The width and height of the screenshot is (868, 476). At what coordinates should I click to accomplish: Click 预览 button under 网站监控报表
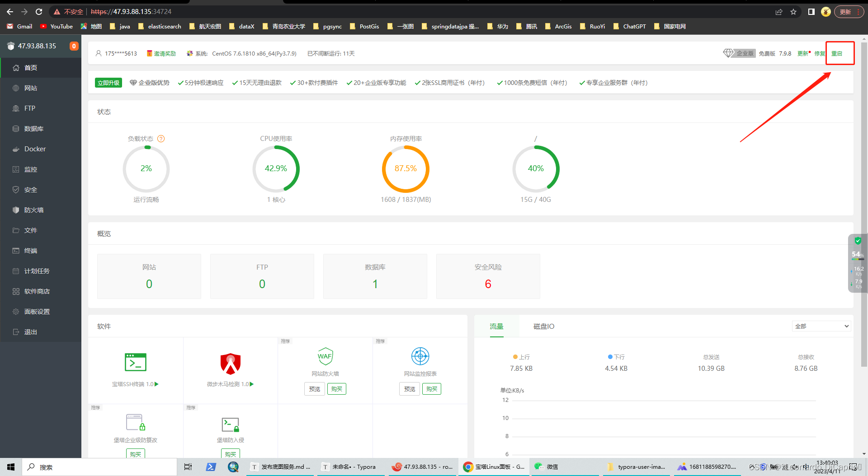410,389
